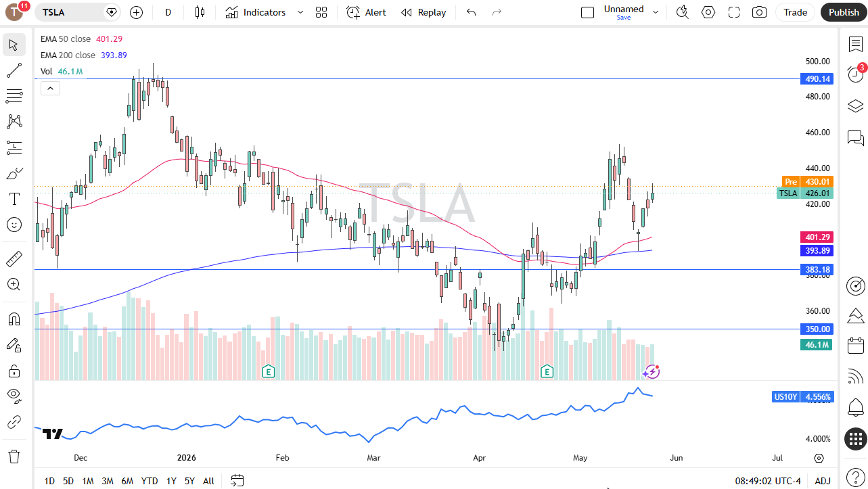Enter fullscreen mode
The height and width of the screenshot is (489, 868).
coord(734,12)
